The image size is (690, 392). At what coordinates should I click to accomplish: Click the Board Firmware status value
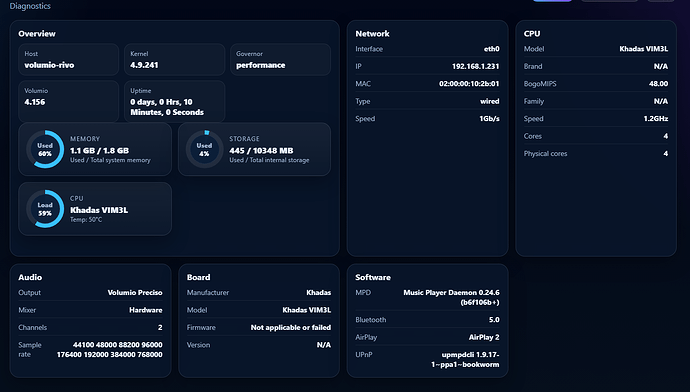tap(290, 327)
